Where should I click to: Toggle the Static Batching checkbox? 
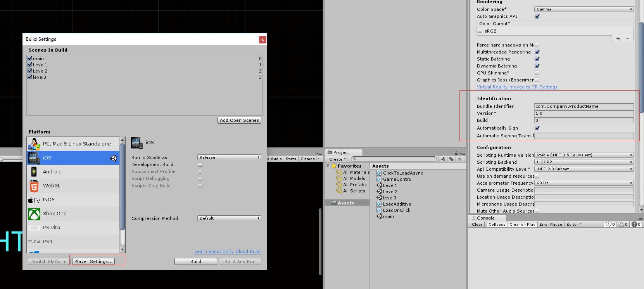click(x=537, y=59)
